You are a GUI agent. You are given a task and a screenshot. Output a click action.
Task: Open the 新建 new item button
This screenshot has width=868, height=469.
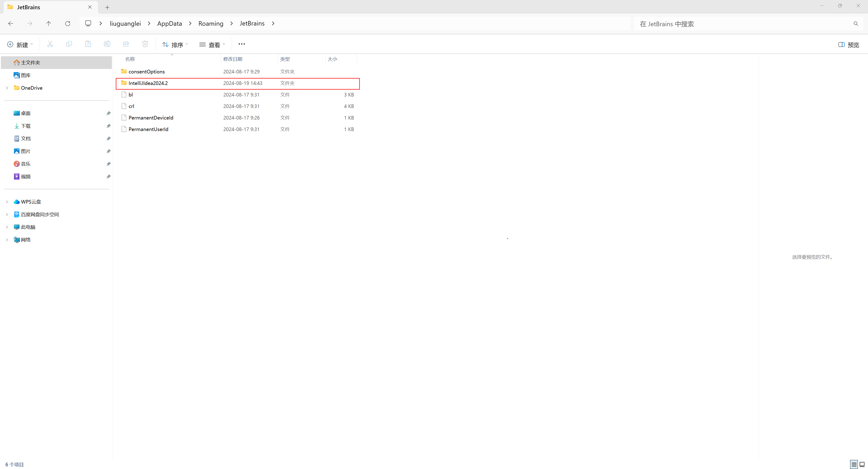[x=20, y=45]
